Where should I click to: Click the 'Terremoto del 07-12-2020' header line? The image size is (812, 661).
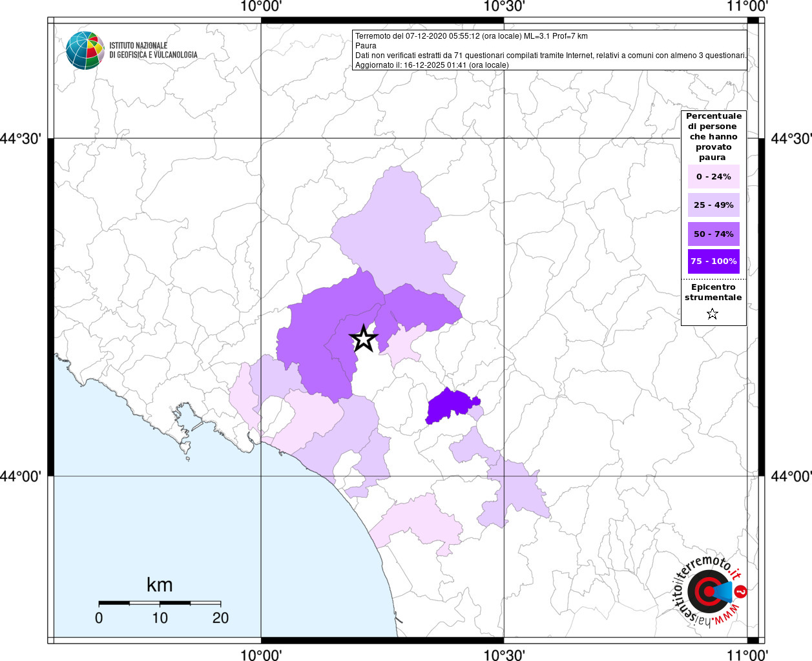472,36
